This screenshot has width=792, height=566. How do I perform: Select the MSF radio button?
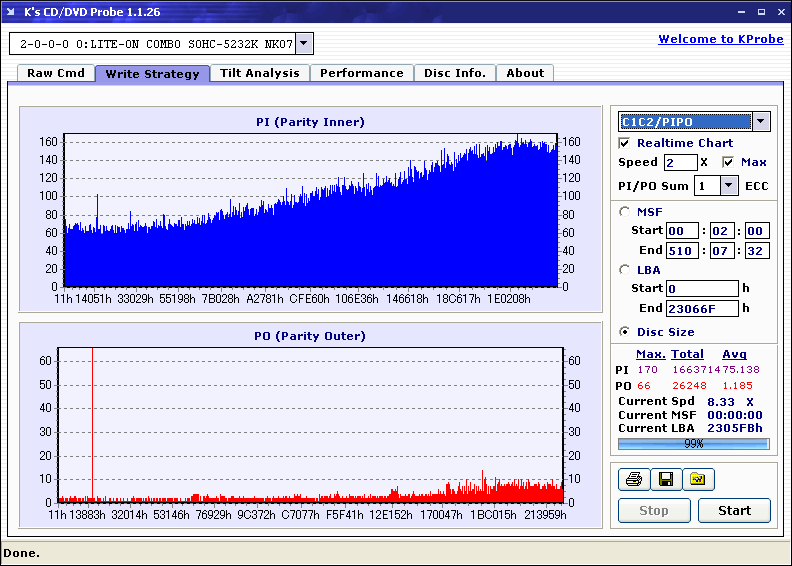coord(624,212)
